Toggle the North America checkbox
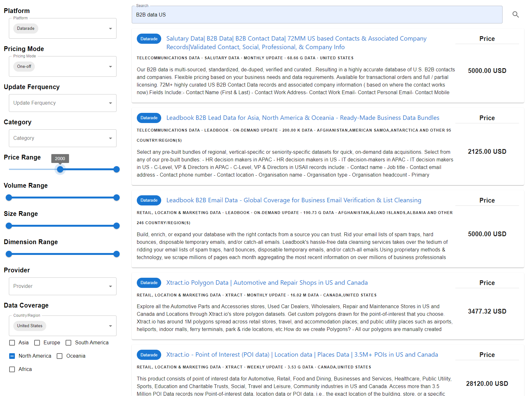 pos(12,356)
